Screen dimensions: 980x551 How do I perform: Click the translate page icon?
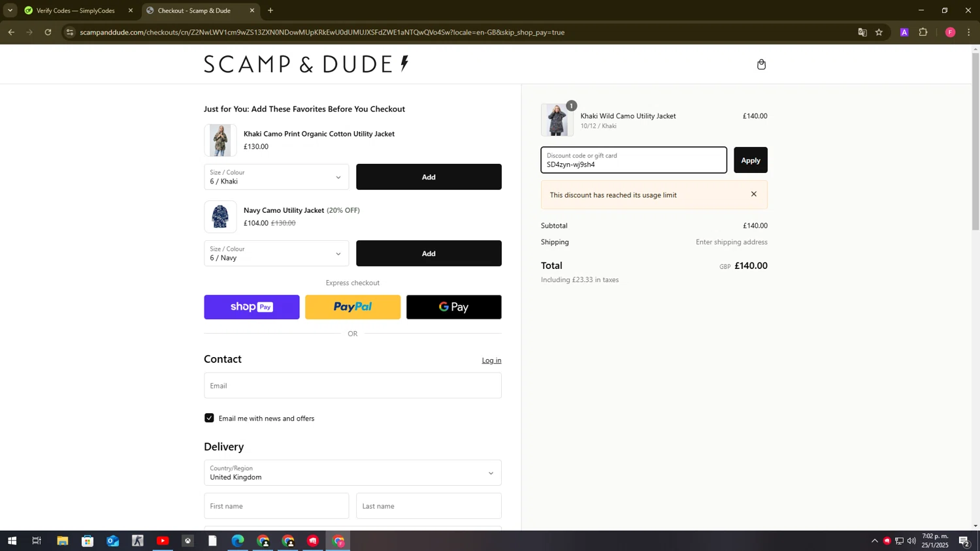point(862,32)
